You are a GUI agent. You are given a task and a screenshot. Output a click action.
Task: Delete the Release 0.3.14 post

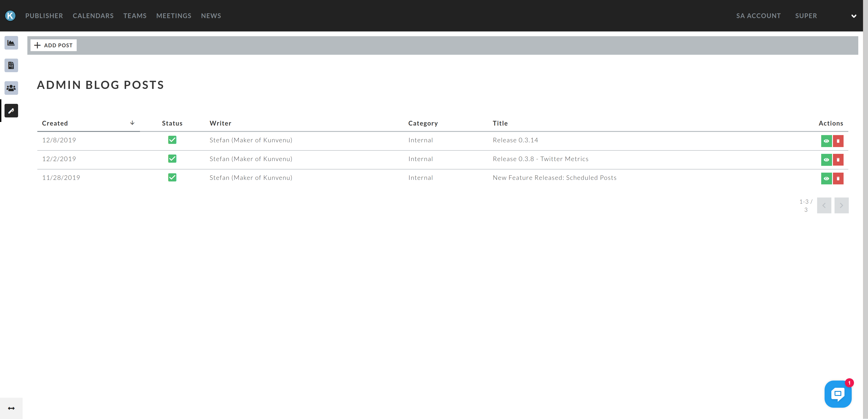838,141
